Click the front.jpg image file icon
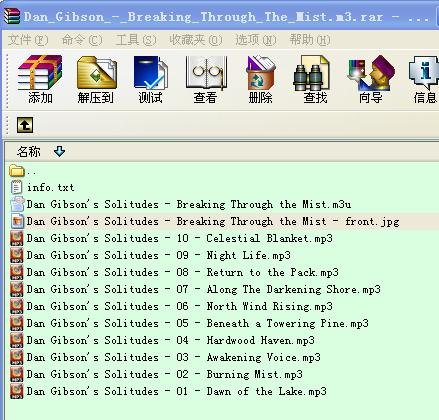 [17, 221]
